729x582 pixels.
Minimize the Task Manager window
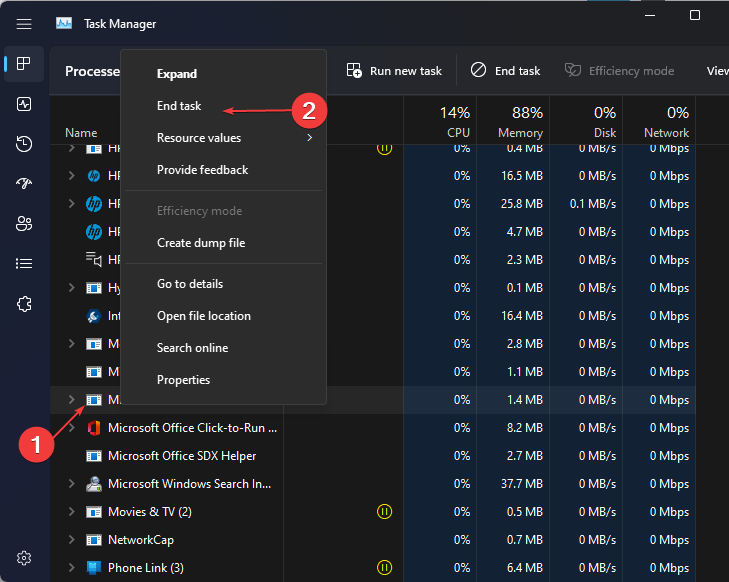click(650, 15)
